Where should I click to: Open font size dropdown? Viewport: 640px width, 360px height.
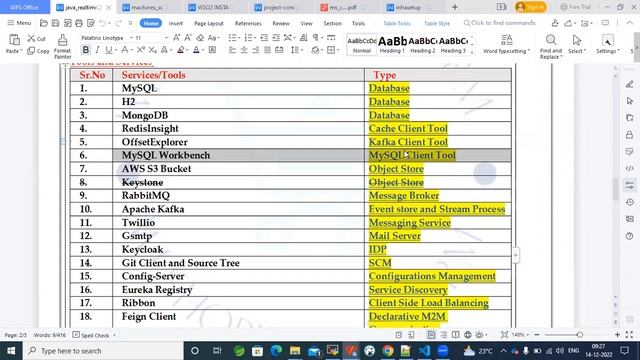click(166, 38)
